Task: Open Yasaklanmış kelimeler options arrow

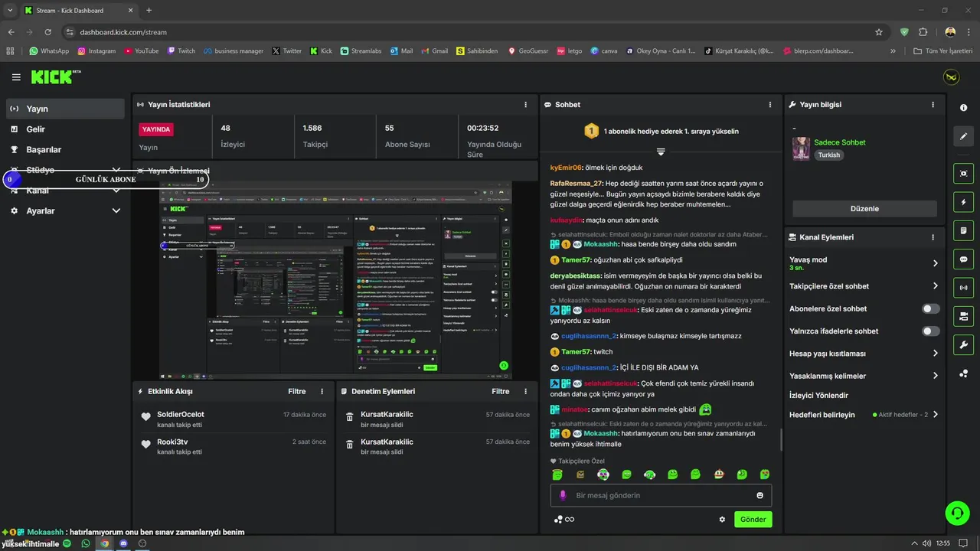Action: [935, 376]
